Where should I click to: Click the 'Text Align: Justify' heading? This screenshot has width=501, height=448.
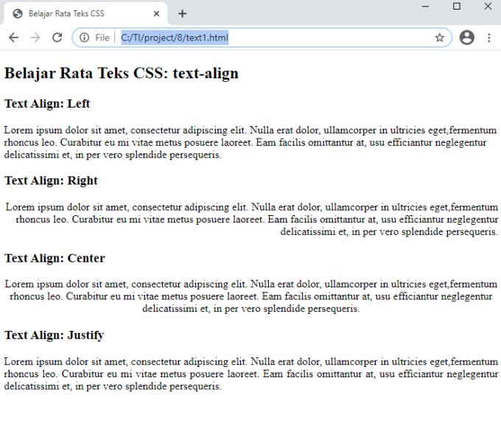[55, 335]
